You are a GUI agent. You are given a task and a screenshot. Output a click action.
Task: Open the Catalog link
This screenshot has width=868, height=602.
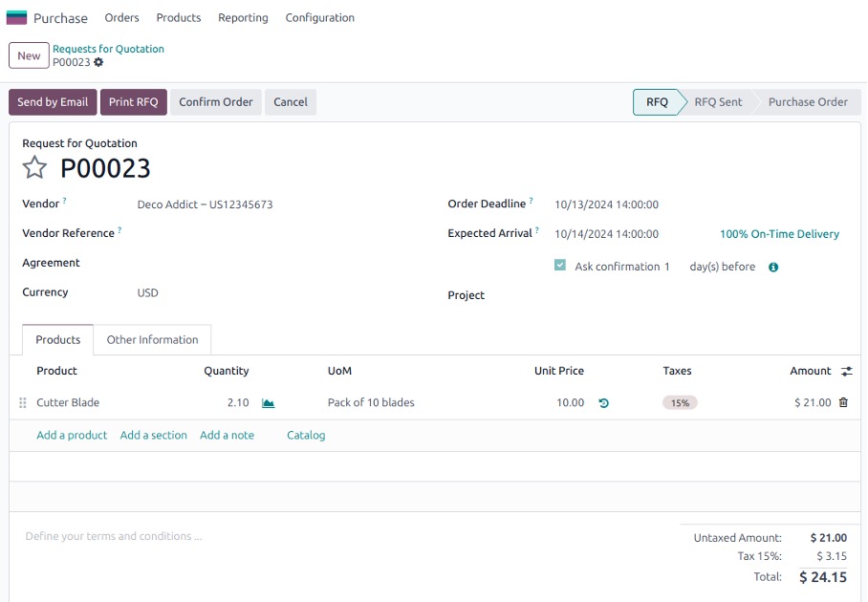306,436
